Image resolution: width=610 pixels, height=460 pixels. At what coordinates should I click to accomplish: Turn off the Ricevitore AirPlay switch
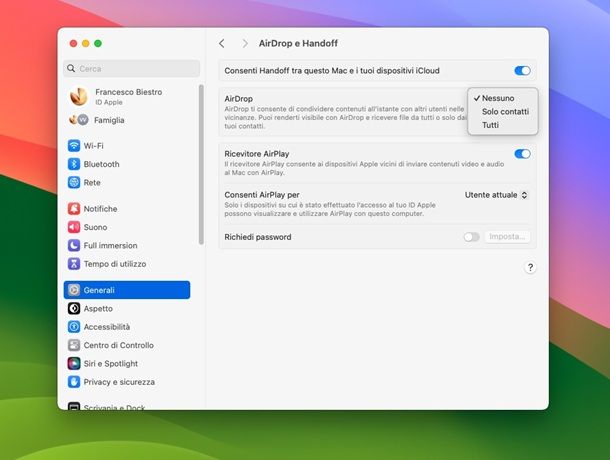[x=522, y=154]
